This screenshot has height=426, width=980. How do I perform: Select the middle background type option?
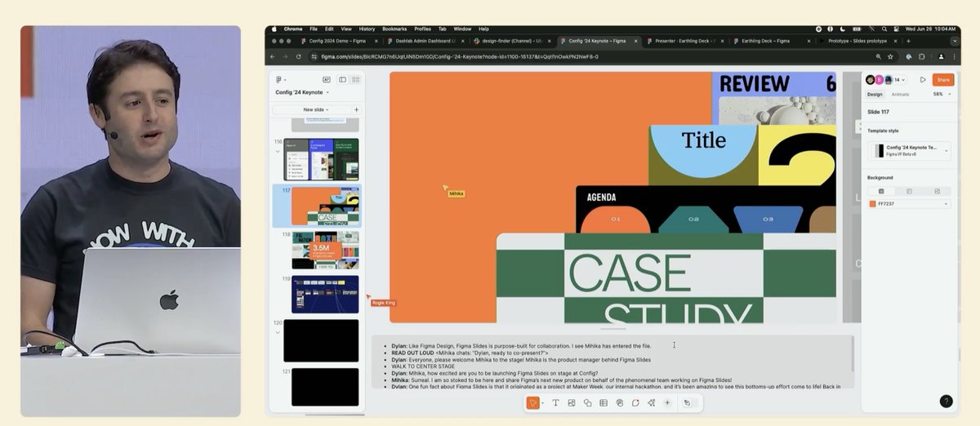coord(909,191)
